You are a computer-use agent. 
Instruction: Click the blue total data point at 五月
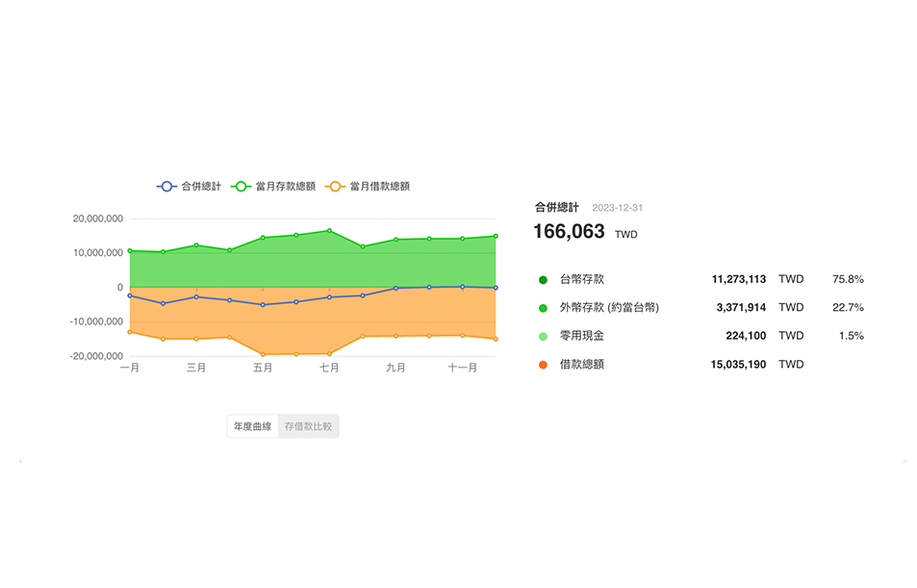point(263,305)
